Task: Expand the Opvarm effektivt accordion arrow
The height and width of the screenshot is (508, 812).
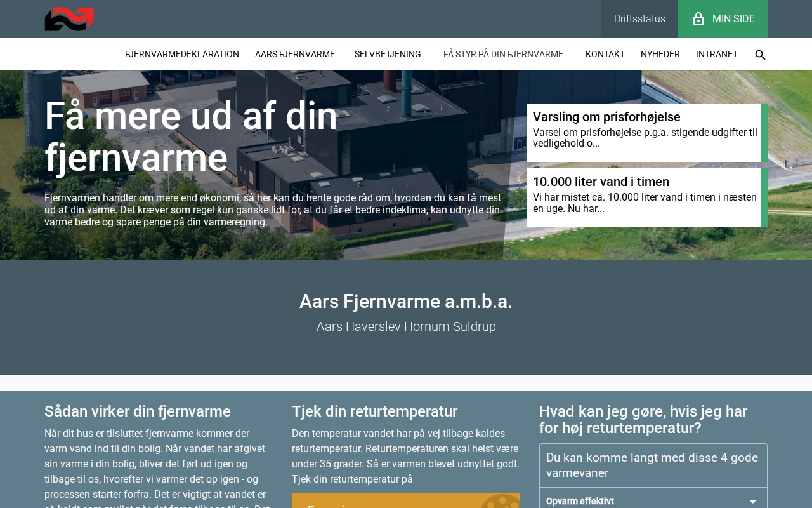Action: pos(753,502)
